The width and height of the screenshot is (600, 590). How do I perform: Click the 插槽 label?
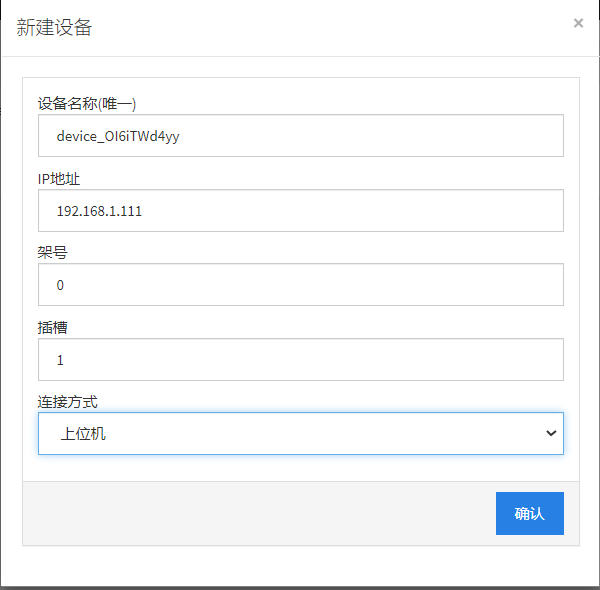pos(53,327)
